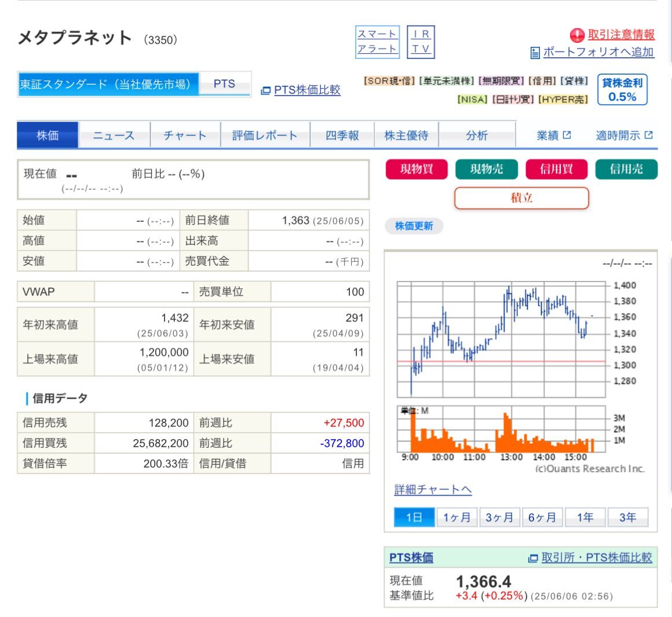Click the 日計り買 tag
The image size is (672, 617).
coord(513,100)
